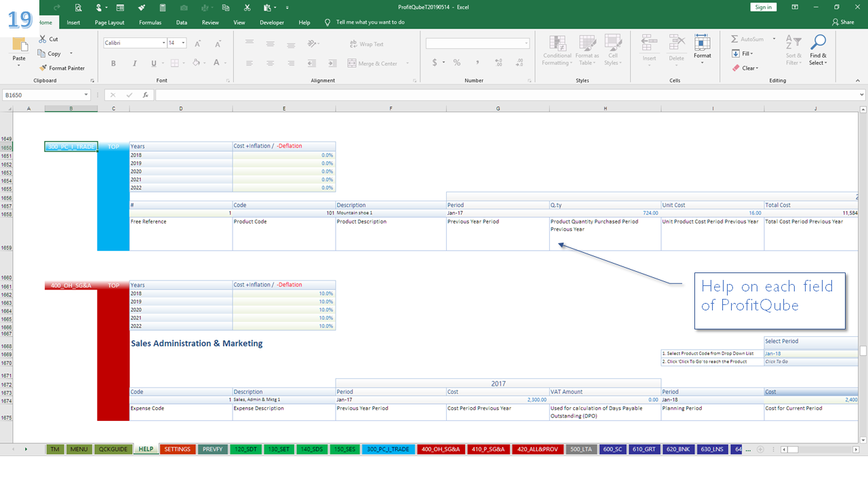
Task: Click the red 400_OH_SG&A header button in the worksheet
Action: coord(71,285)
